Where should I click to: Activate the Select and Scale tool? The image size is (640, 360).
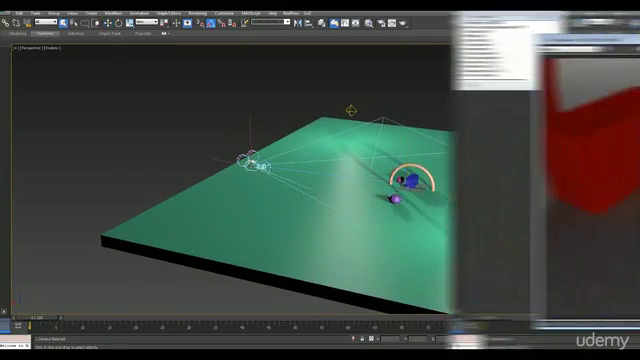[129, 23]
